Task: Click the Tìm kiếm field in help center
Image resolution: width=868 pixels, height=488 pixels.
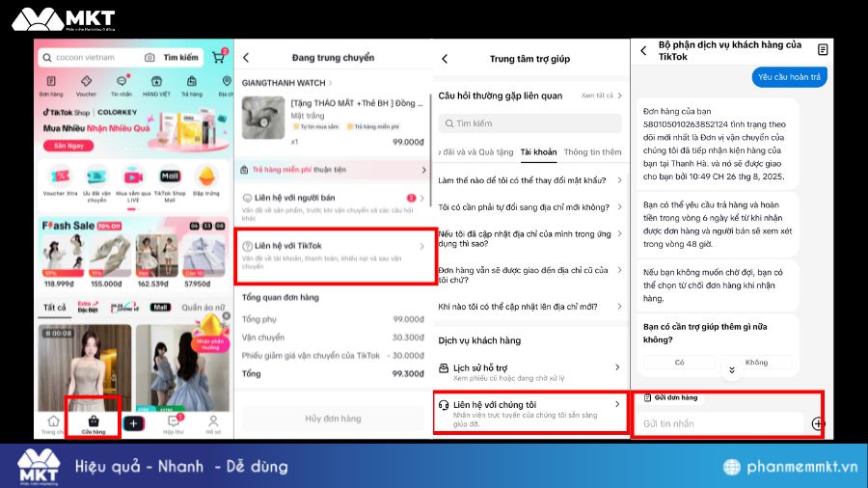Action: pyautogui.click(x=529, y=123)
